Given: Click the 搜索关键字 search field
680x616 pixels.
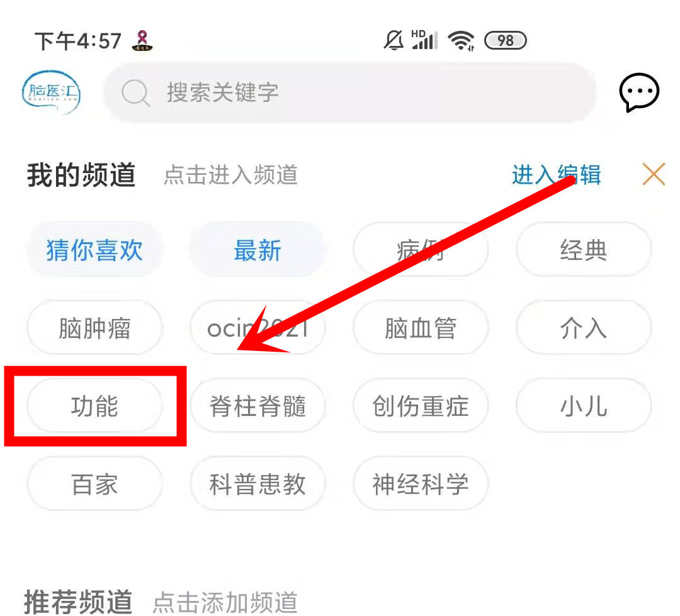Looking at the screenshot, I should click(x=349, y=92).
